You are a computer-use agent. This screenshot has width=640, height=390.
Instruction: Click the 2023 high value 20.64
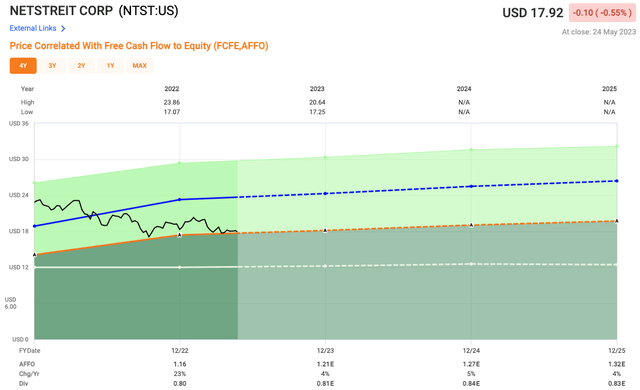[317, 102]
